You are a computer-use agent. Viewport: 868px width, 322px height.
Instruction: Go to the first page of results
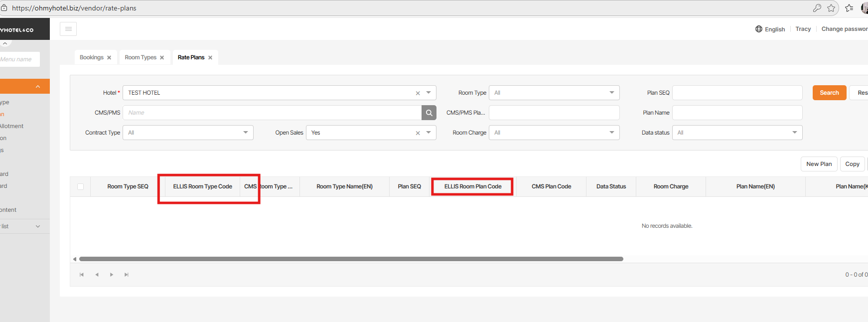[x=82, y=275]
